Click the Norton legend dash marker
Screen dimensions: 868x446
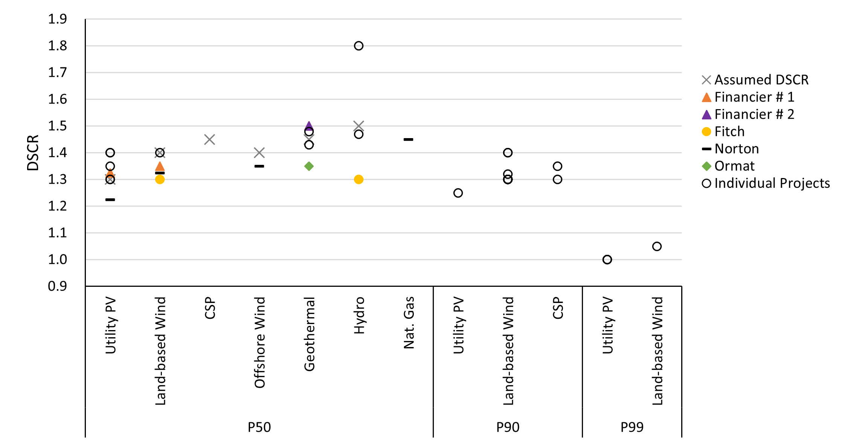click(x=706, y=149)
